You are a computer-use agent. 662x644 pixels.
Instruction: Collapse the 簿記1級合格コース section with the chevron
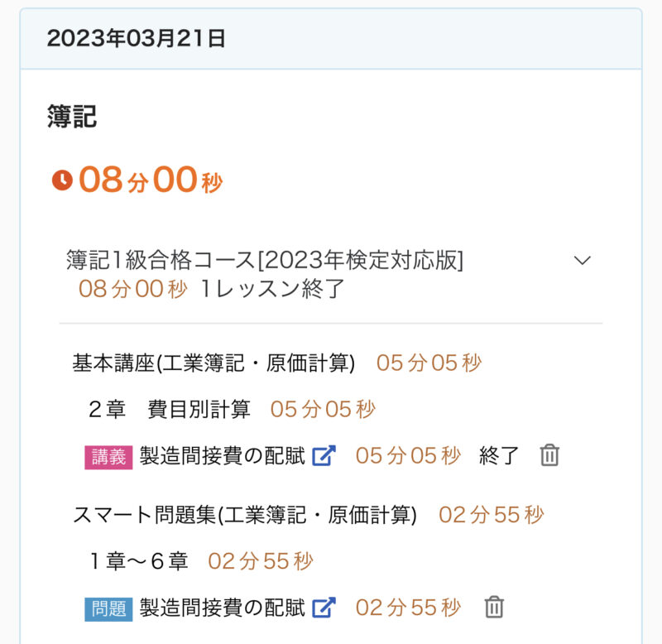pos(583,260)
